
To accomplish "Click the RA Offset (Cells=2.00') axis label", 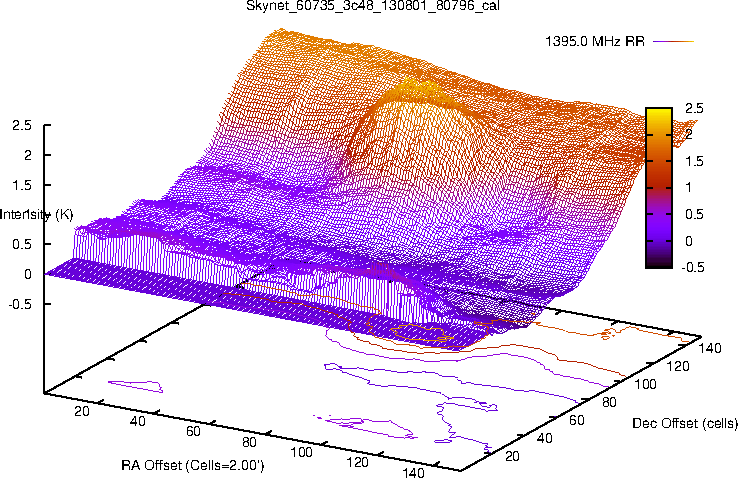I will point(193,465).
